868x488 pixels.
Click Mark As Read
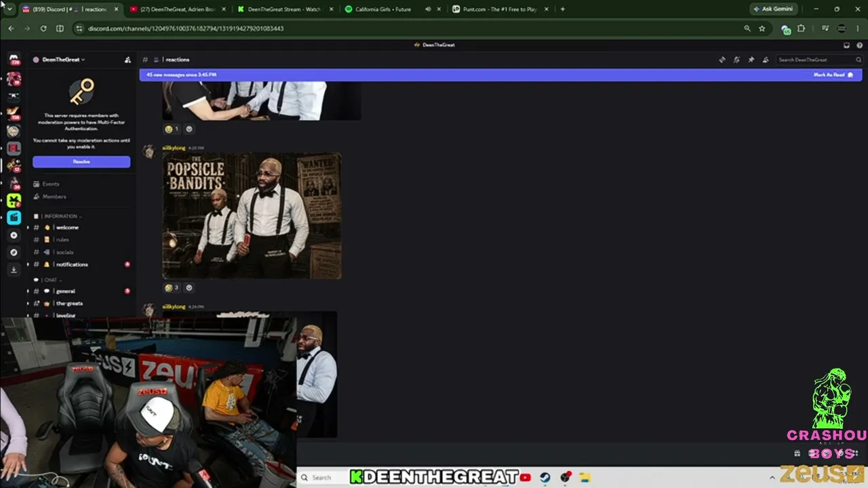[x=833, y=75]
